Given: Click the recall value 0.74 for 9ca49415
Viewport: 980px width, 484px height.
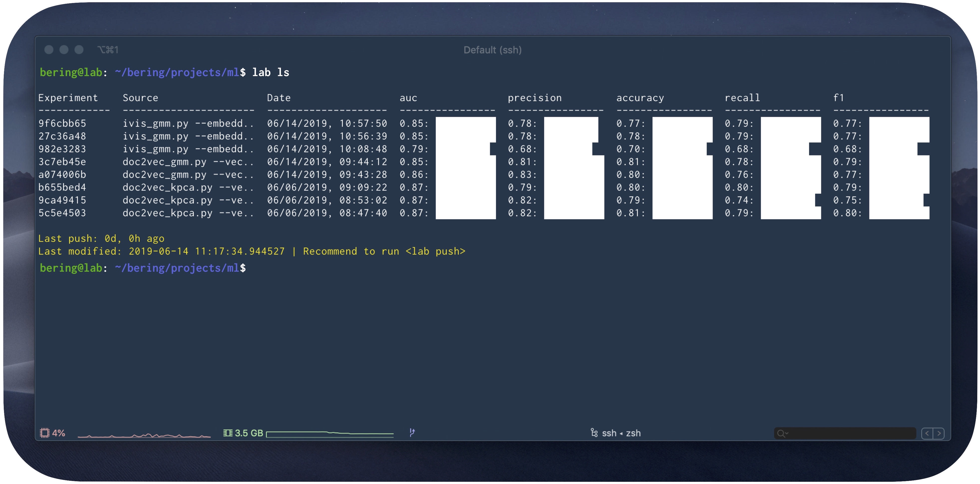Looking at the screenshot, I should pyautogui.click(x=739, y=200).
